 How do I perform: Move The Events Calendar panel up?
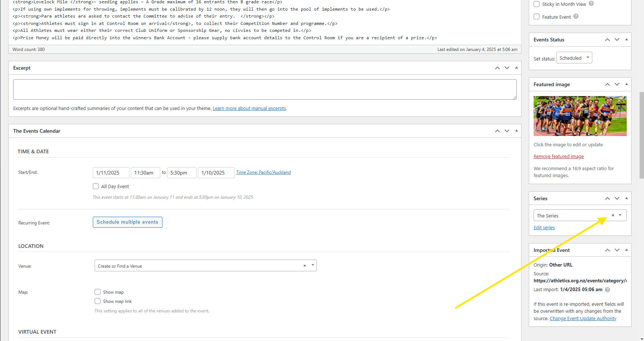pos(497,131)
